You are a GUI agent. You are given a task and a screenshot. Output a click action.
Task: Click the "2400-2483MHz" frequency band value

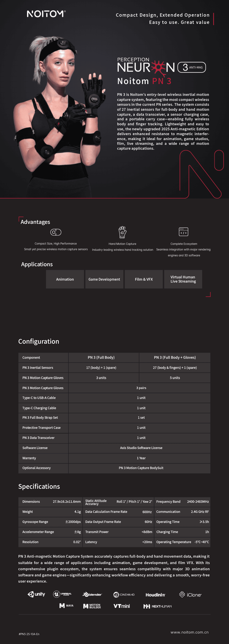coord(198,502)
